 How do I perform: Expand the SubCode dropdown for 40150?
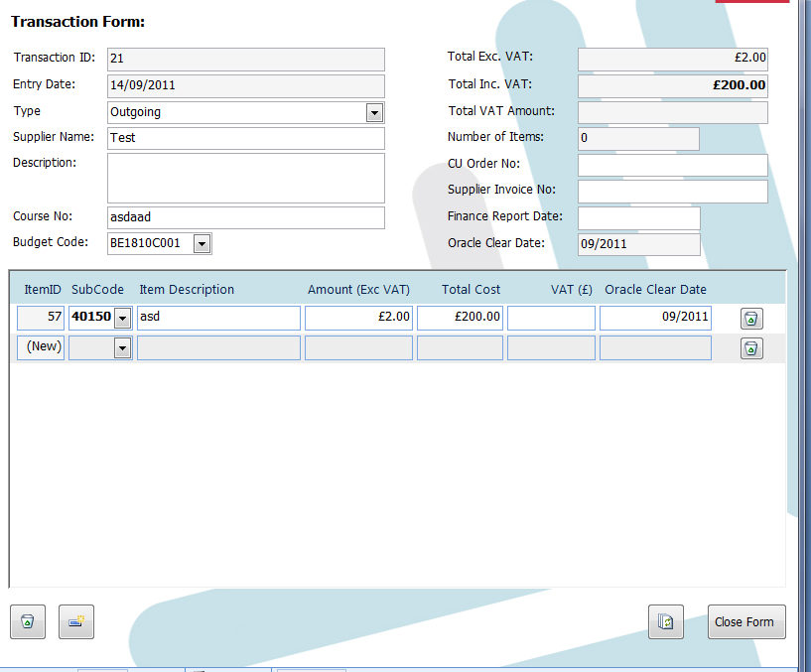[x=122, y=319]
